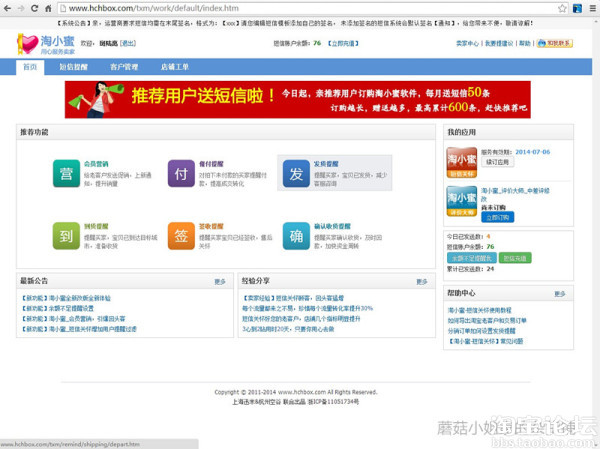
Task: Open the 店铺工单 tab
Action: click(x=175, y=67)
